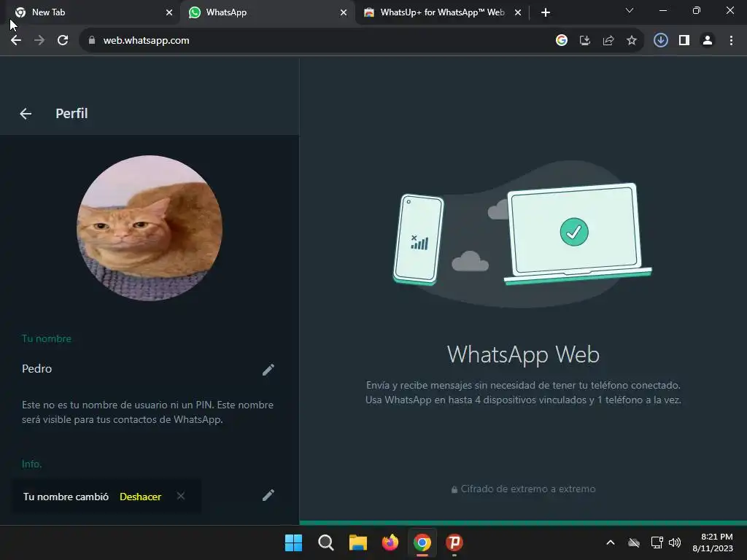
Task: Click the Google icon in address bar
Action: pyautogui.click(x=562, y=41)
